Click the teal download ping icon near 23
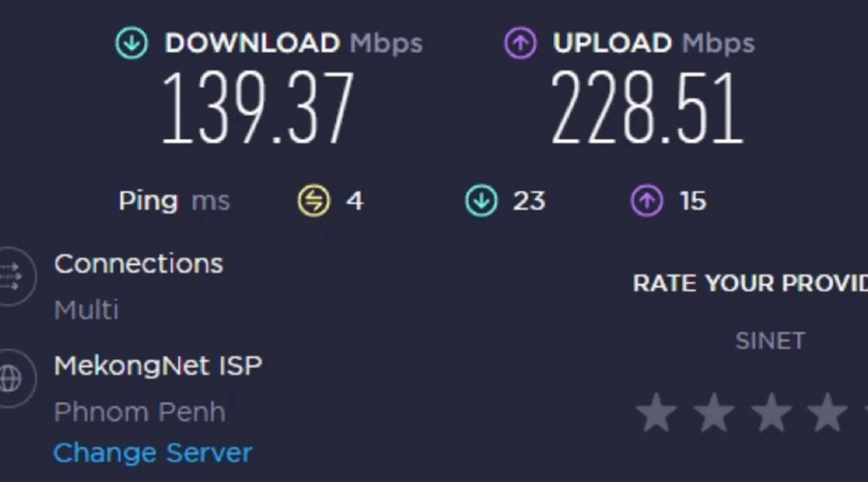Image resolution: width=868 pixels, height=482 pixels. pos(481,201)
